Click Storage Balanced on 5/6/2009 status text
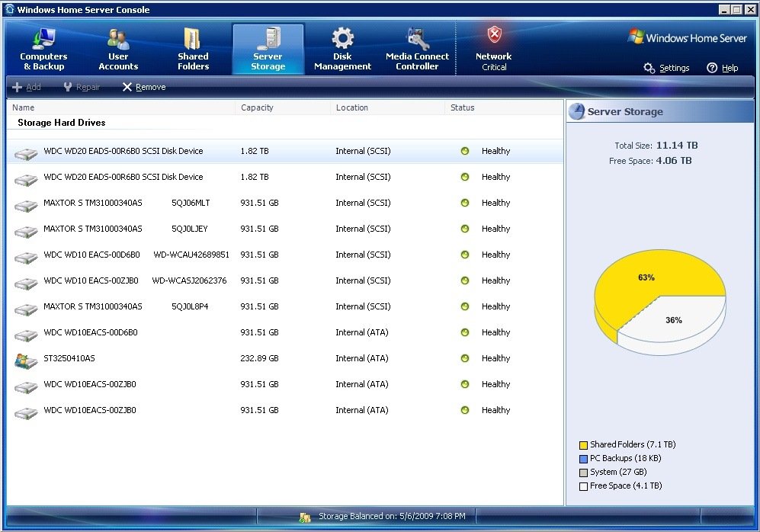The width and height of the screenshot is (760, 532). pyautogui.click(x=392, y=517)
